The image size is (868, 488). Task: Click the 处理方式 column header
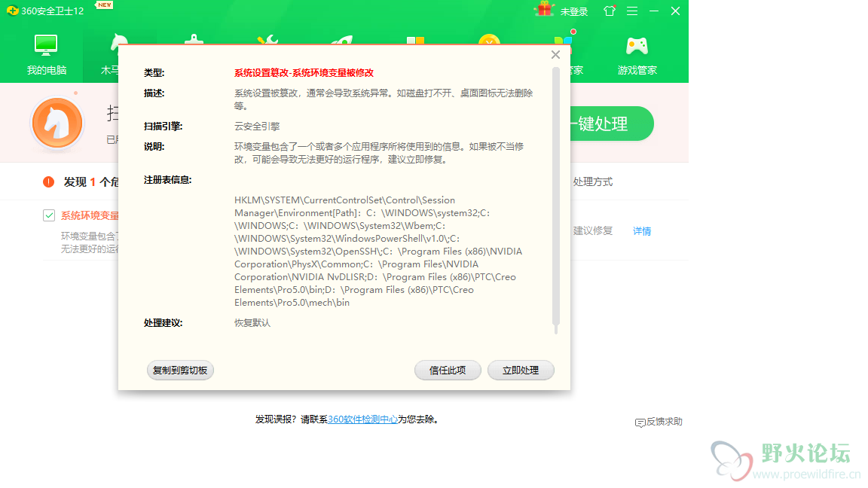pyautogui.click(x=593, y=182)
